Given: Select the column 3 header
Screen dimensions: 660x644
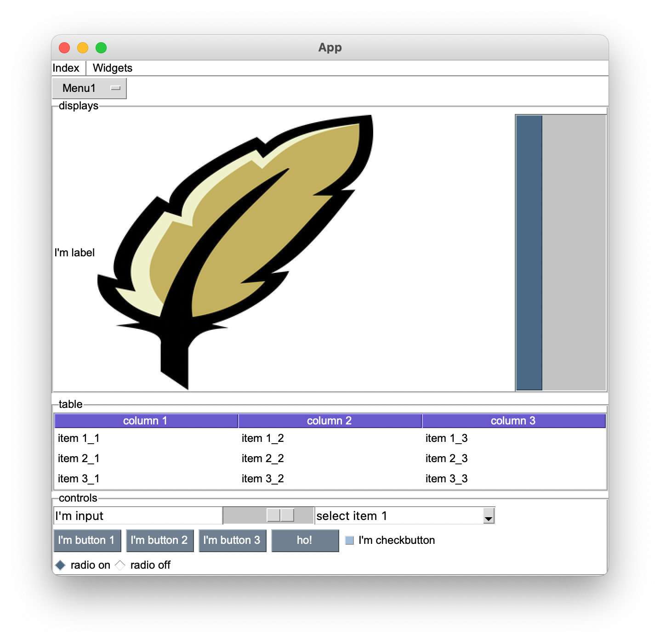Looking at the screenshot, I should tap(513, 421).
